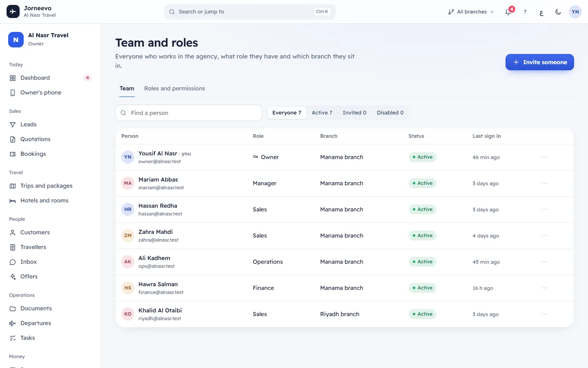Image resolution: width=588 pixels, height=368 pixels.
Task: Open Owner's phone in sidebar
Action: click(x=50, y=92)
